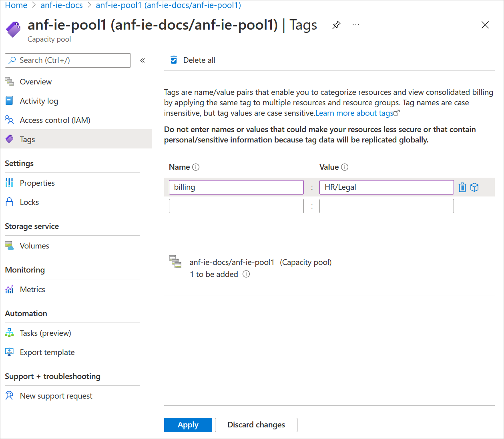Image resolution: width=504 pixels, height=439 pixels.
Task: Click the search magnifier icon
Action: point(12,60)
